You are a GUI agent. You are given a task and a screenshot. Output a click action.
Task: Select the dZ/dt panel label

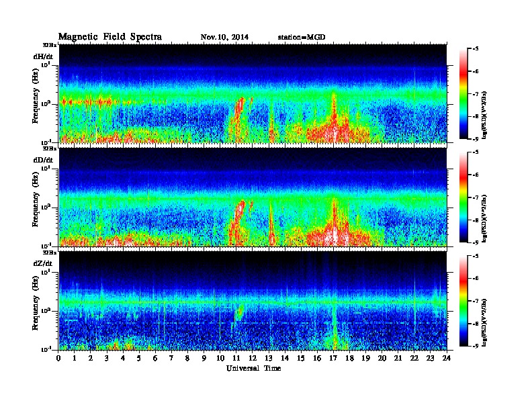(43, 263)
